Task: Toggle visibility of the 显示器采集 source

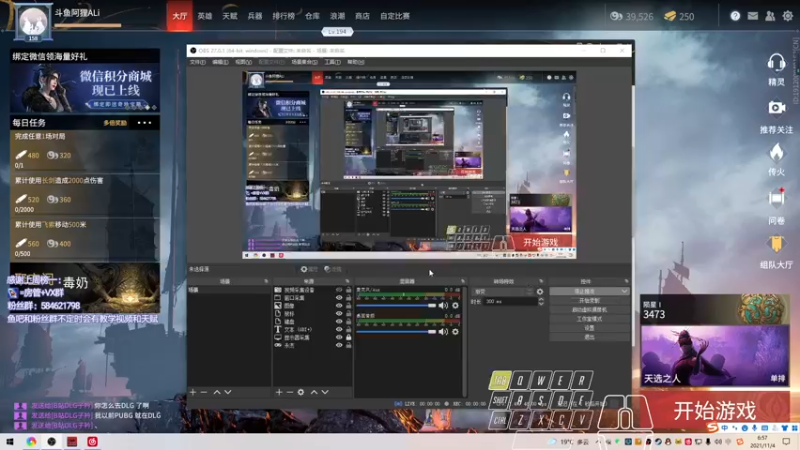Action: [x=339, y=337]
